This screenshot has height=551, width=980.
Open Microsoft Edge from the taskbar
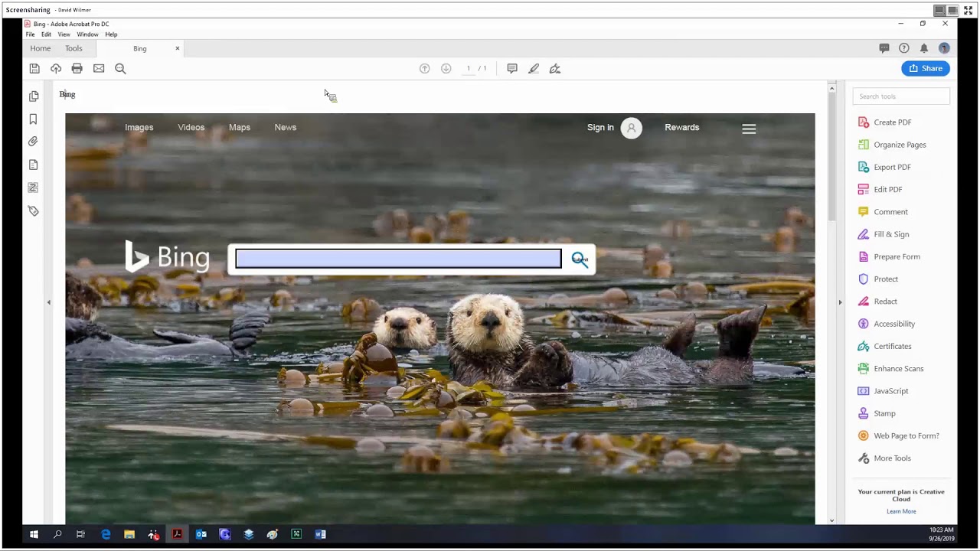[106, 534]
